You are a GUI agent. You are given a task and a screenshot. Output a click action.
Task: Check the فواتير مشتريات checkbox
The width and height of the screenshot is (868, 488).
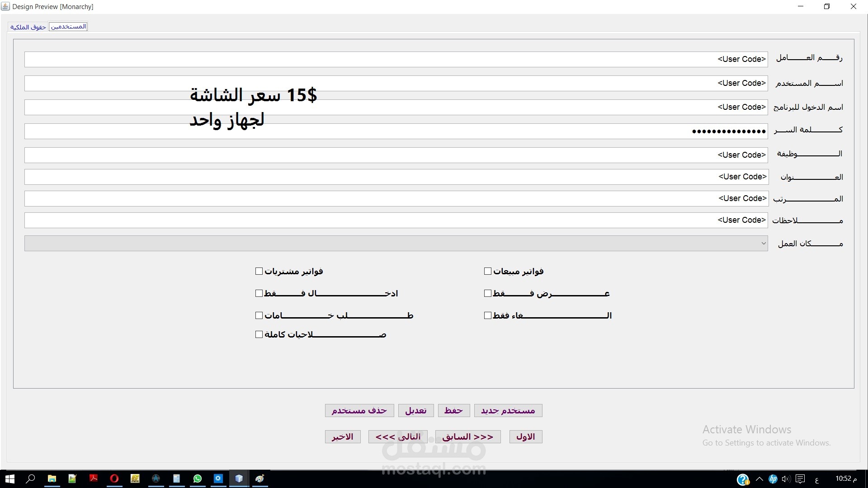point(259,271)
